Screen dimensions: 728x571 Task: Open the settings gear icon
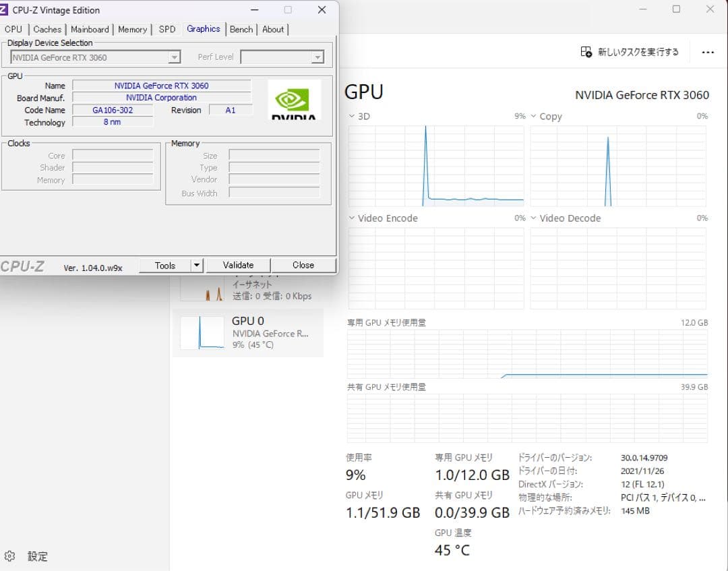(x=9, y=556)
